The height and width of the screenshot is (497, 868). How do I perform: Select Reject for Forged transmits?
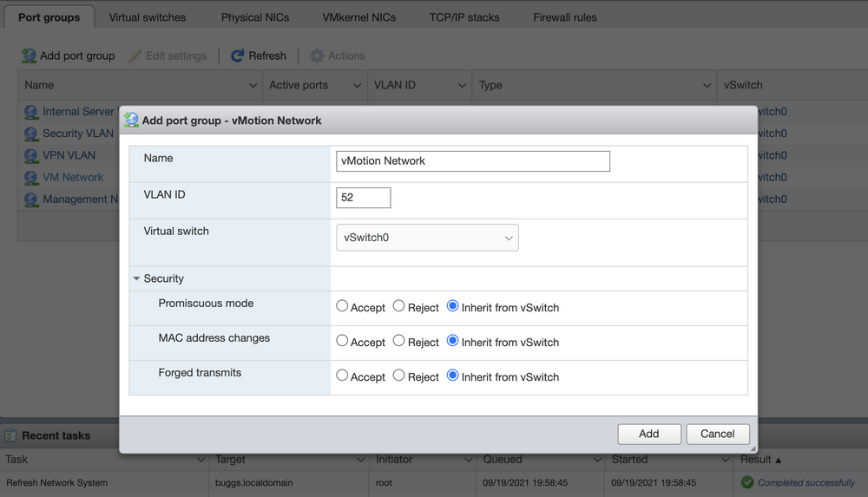[398, 376]
